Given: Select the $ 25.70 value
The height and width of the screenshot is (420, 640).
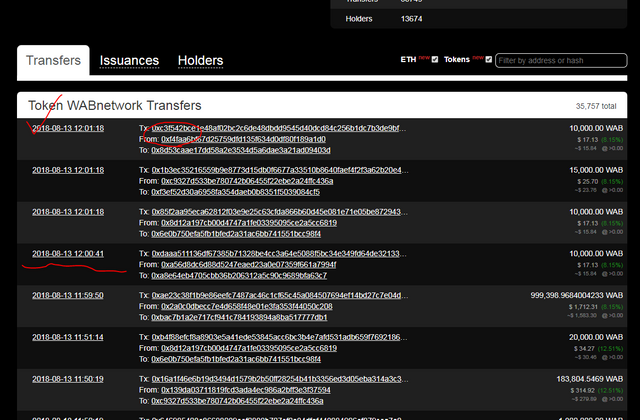Looking at the screenshot, I should [x=587, y=181].
